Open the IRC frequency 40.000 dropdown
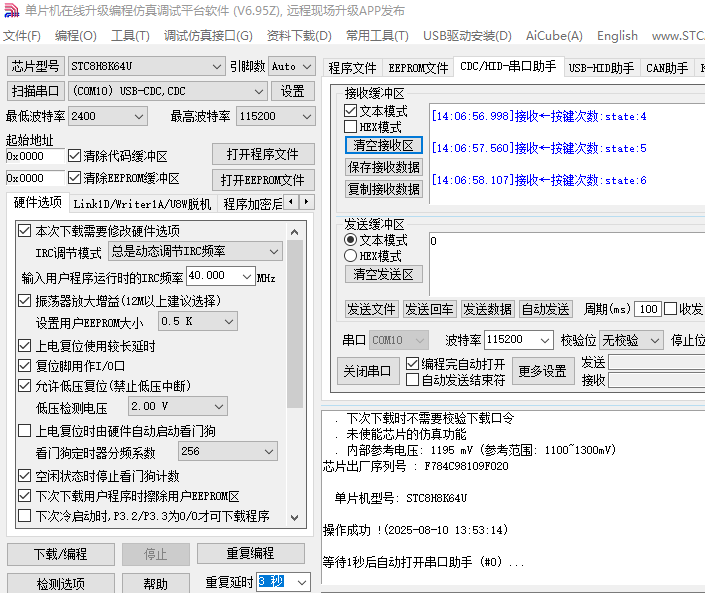The width and height of the screenshot is (705, 593). click(x=220, y=276)
